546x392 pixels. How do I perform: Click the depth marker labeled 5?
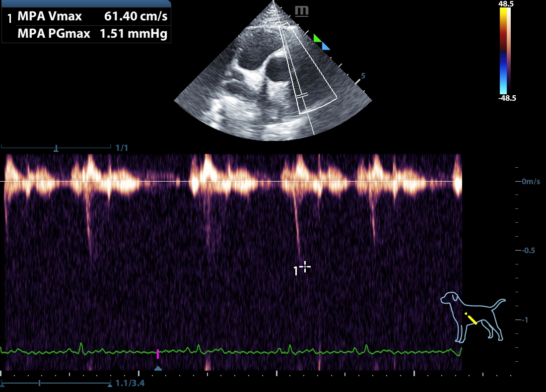click(363, 76)
